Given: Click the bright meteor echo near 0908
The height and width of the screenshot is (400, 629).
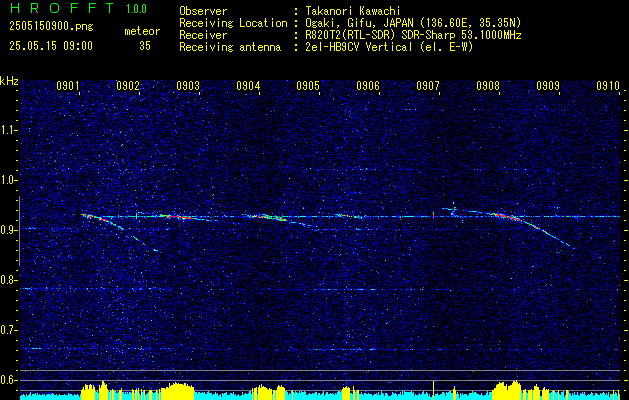Looking at the screenshot, I should point(506,217).
